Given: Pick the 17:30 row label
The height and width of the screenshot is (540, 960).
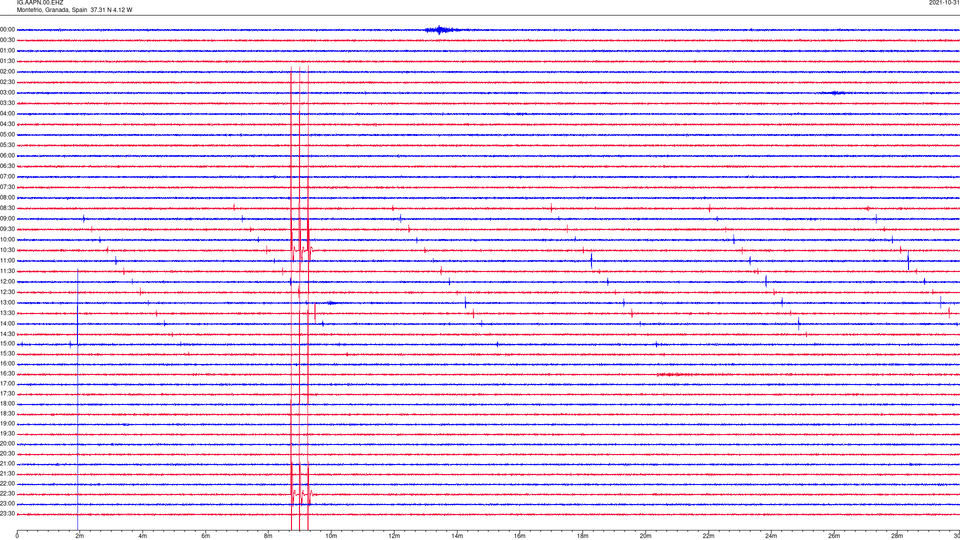Looking at the screenshot, I should pyautogui.click(x=7, y=394).
